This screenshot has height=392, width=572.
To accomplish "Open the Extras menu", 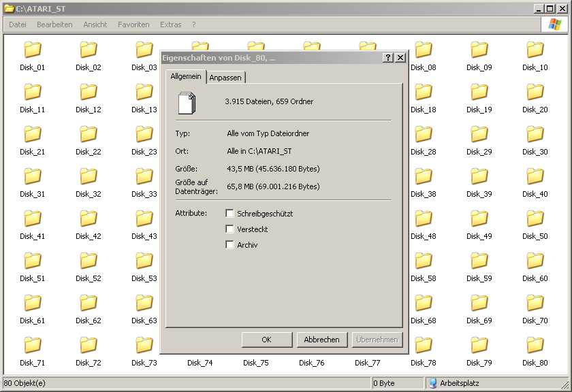I will pyautogui.click(x=171, y=24).
